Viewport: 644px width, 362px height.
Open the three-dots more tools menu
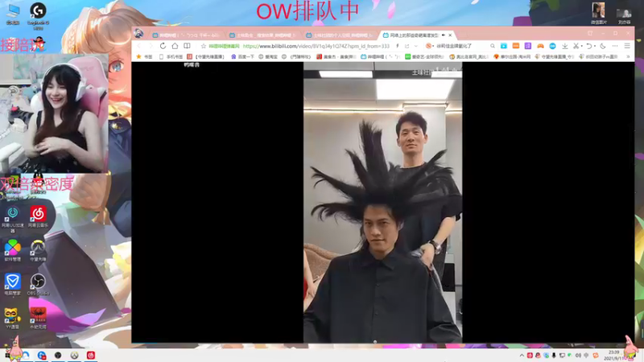click(615, 46)
